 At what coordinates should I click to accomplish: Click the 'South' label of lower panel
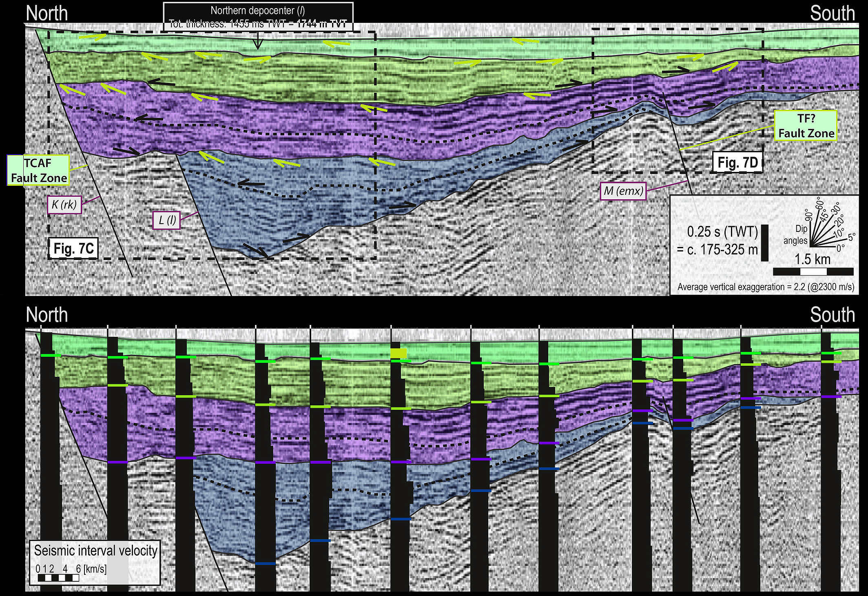point(833,315)
